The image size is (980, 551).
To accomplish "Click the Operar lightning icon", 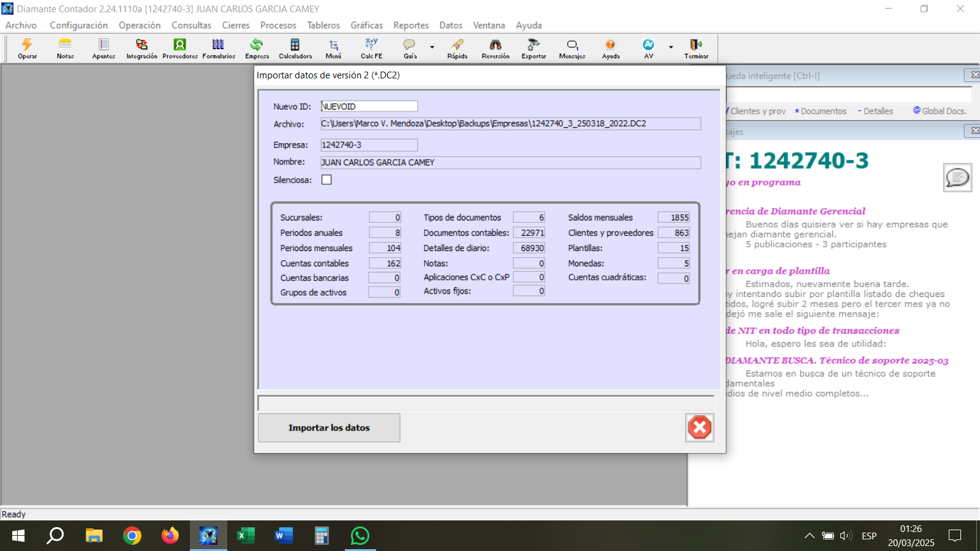I will (x=27, y=48).
